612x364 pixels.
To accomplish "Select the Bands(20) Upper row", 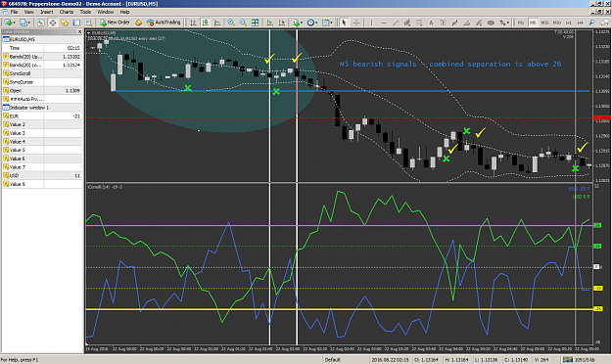I will (x=42, y=57).
